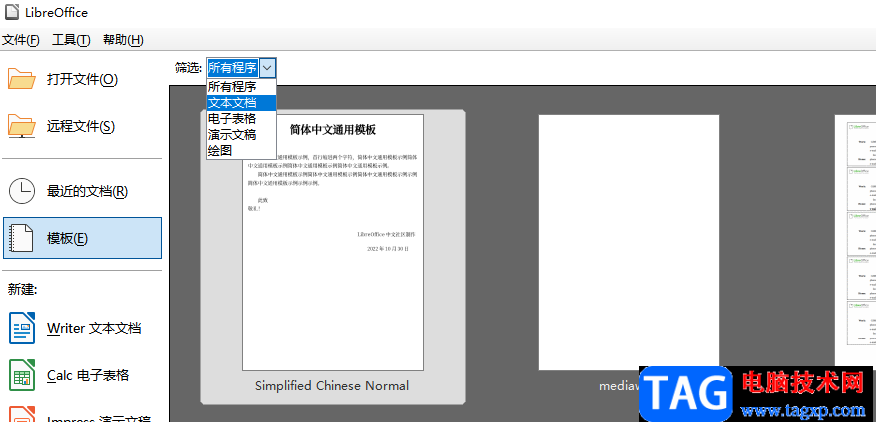Click the Remote Files folder icon
This screenshot has height=422, width=876.
click(x=22, y=126)
